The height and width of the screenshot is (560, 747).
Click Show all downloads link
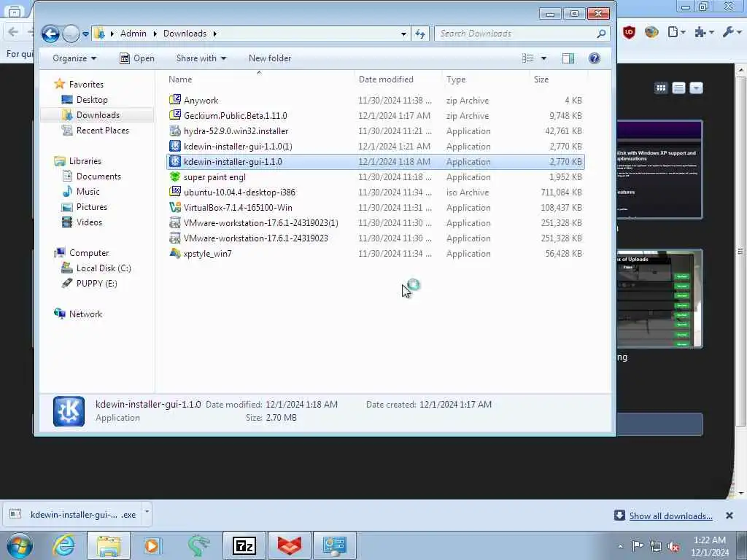click(671, 516)
